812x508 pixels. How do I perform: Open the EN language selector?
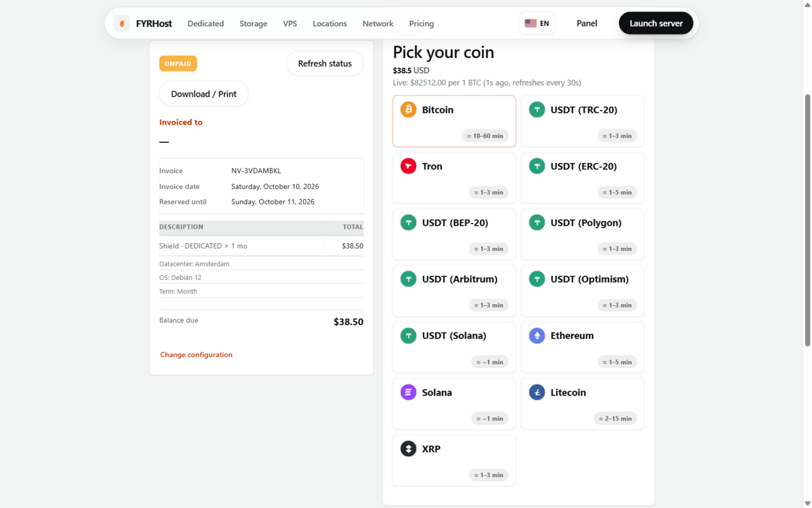point(537,23)
